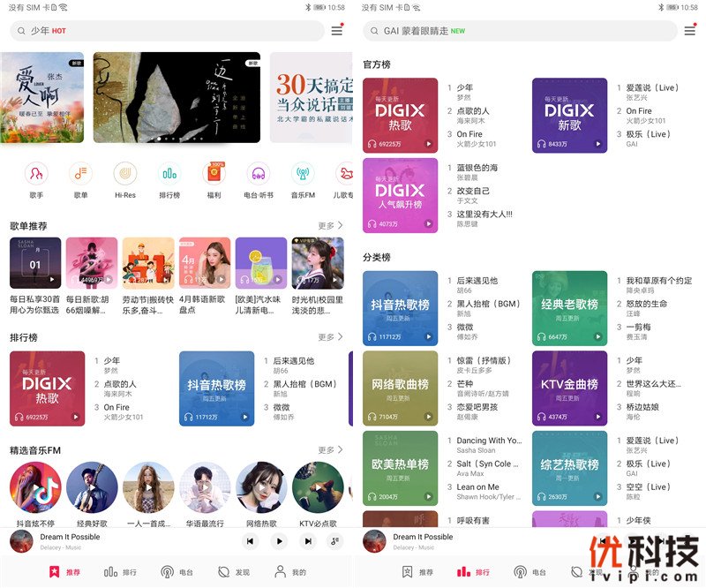Tap the Hi-Res music icon
The image size is (706, 588).
click(x=124, y=176)
